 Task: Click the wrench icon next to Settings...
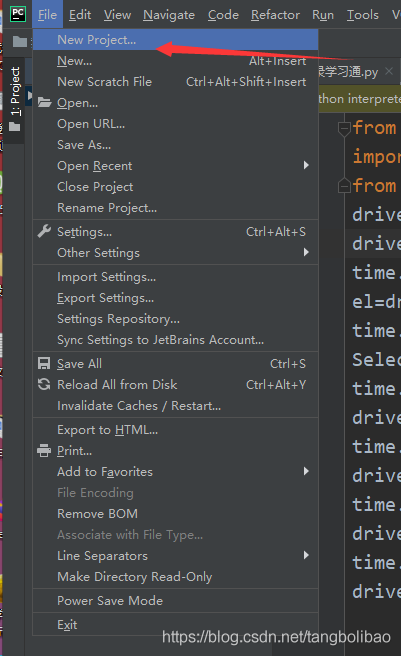(44, 231)
